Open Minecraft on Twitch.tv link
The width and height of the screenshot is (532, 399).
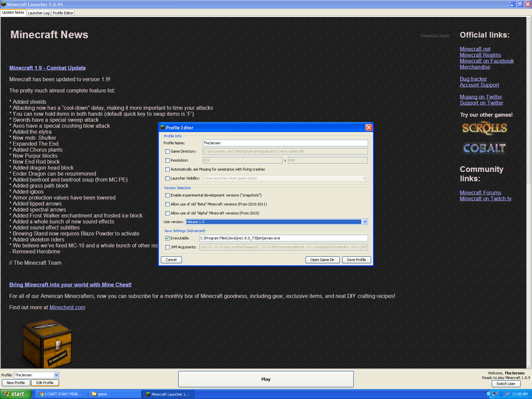(x=485, y=199)
